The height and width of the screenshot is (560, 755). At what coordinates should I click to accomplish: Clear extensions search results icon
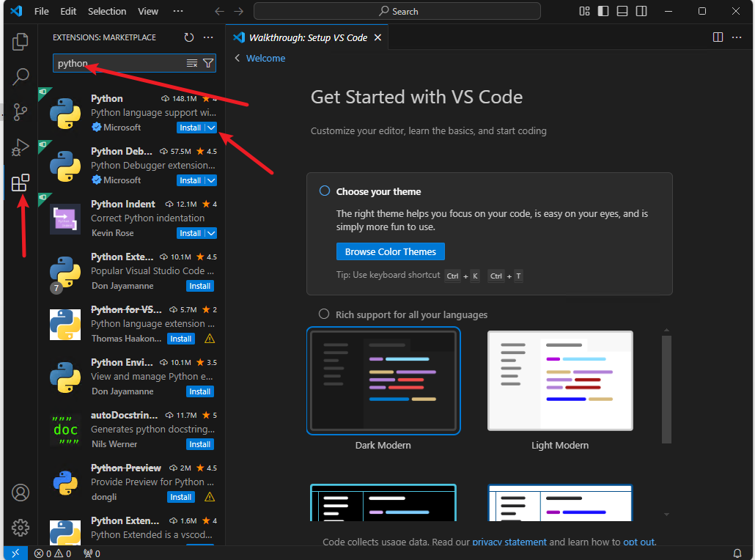[x=192, y=63]
